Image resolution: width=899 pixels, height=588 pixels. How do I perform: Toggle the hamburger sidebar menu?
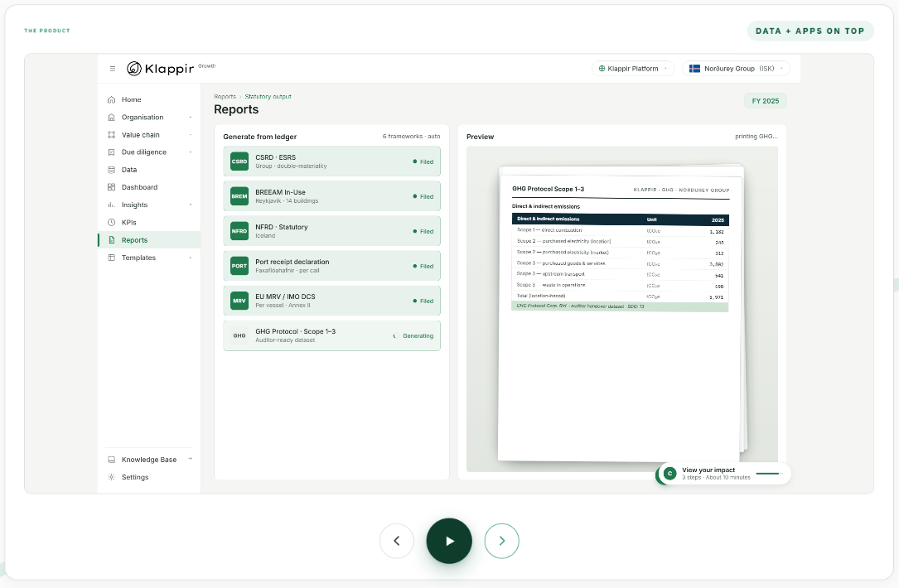coord(113,69)
